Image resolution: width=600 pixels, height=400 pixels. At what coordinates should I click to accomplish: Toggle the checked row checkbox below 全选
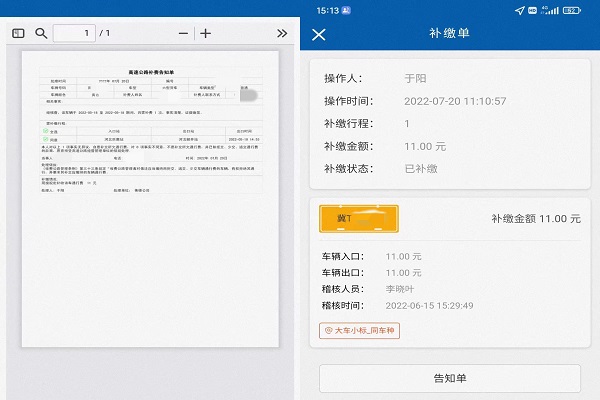[46, 140]
